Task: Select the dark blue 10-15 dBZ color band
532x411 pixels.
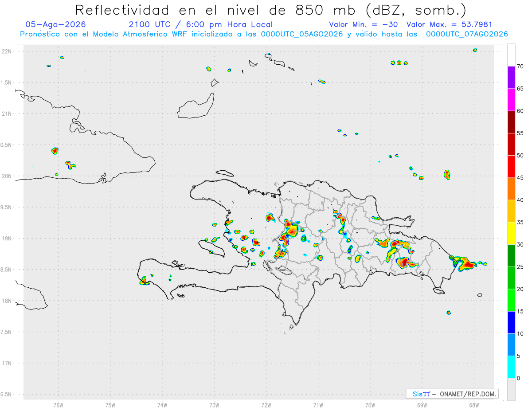Action: click(x=511, y=322)
